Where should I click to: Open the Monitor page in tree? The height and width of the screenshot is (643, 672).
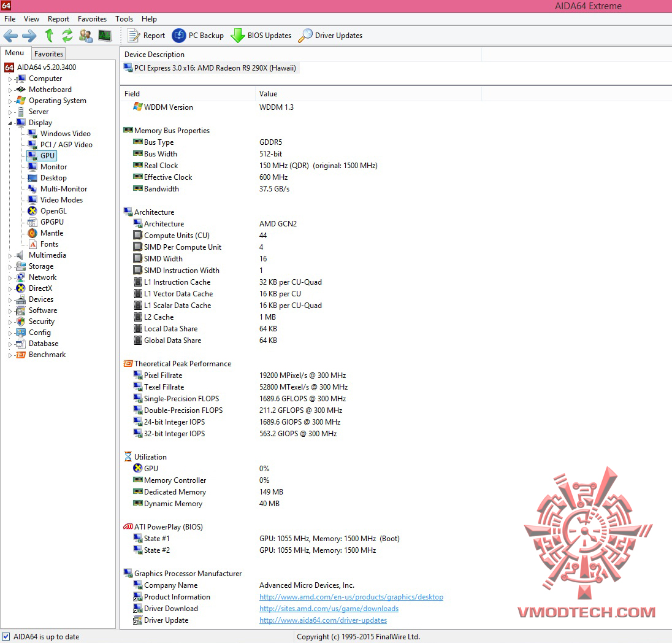(x=53, y=167)
